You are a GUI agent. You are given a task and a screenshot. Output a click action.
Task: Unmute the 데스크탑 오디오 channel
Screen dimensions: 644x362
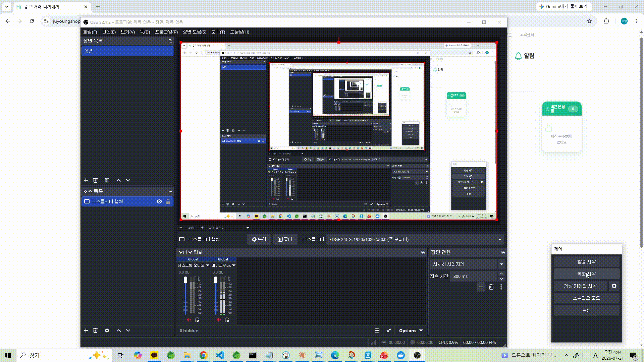pos(189,320)
